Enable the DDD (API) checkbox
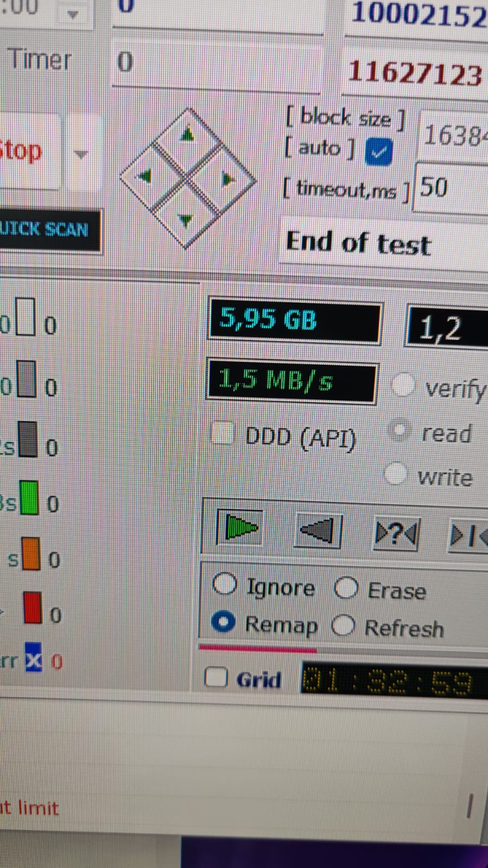 (223, 433)
